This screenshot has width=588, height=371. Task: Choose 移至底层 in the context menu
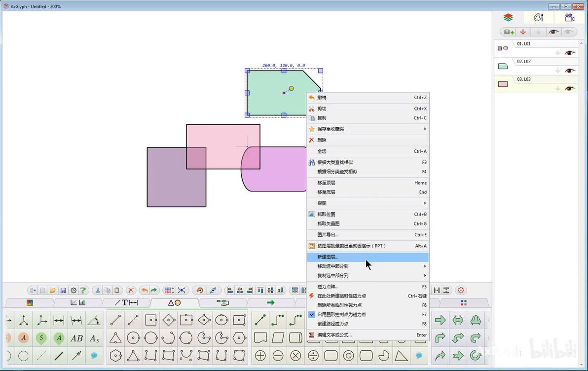[x=367, y=192]
